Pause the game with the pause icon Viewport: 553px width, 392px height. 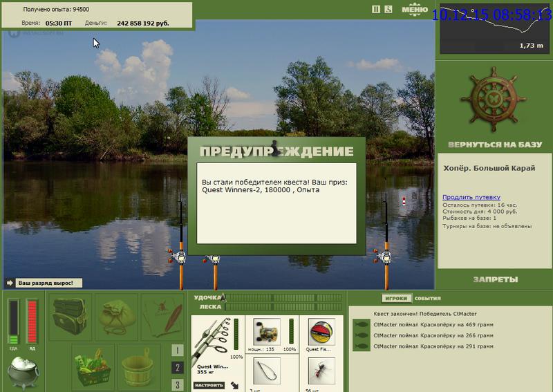(x=376, y=10)
